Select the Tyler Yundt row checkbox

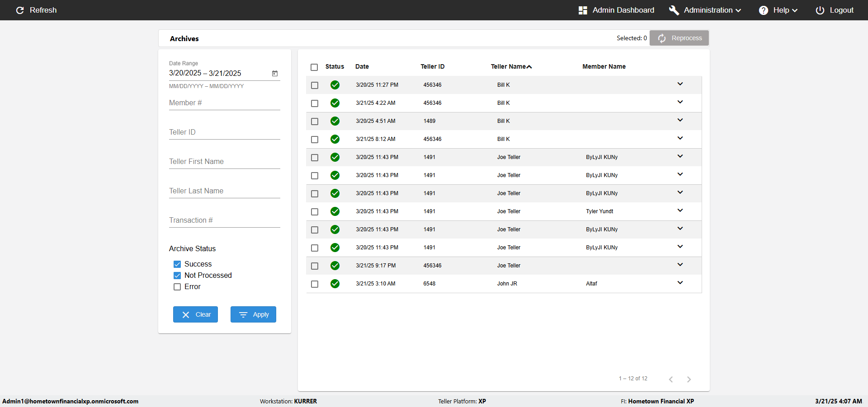point(315,212)
